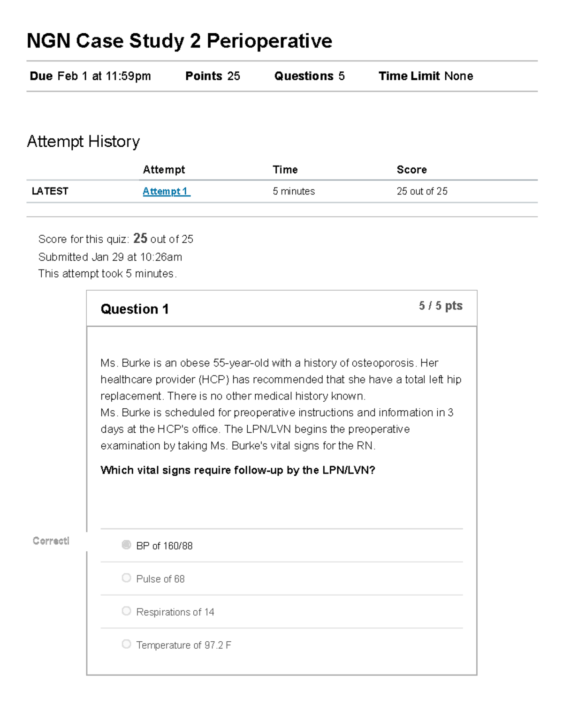Open the Attempt 1 results link
This screenshot has width=563, height=728.
click(166, 191)
